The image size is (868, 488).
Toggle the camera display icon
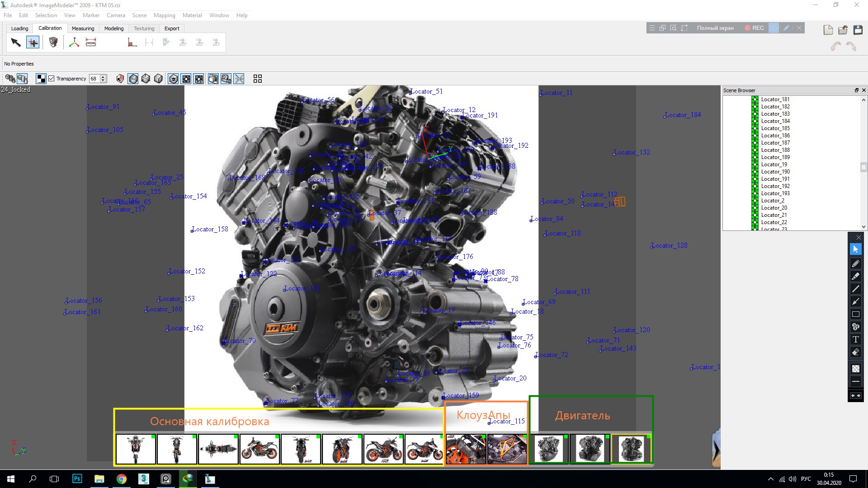(226, 79)
